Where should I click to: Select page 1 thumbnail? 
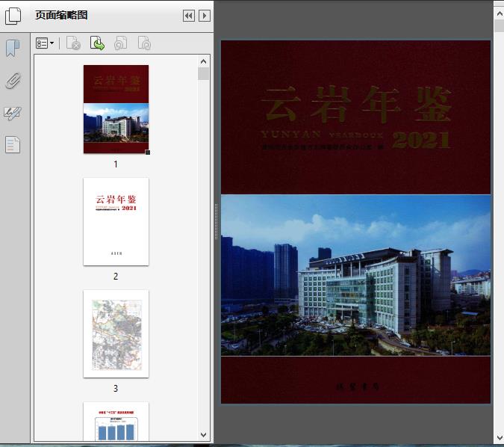tap(116, 109)
